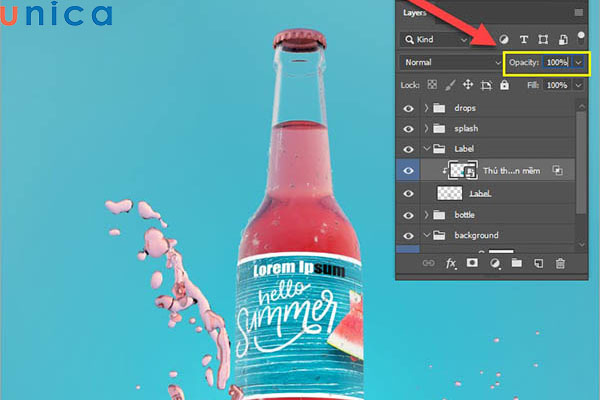The height and width of the screenshot is (400, 600).
Task: Filter layers by shape icon
Action: [543, 39]
